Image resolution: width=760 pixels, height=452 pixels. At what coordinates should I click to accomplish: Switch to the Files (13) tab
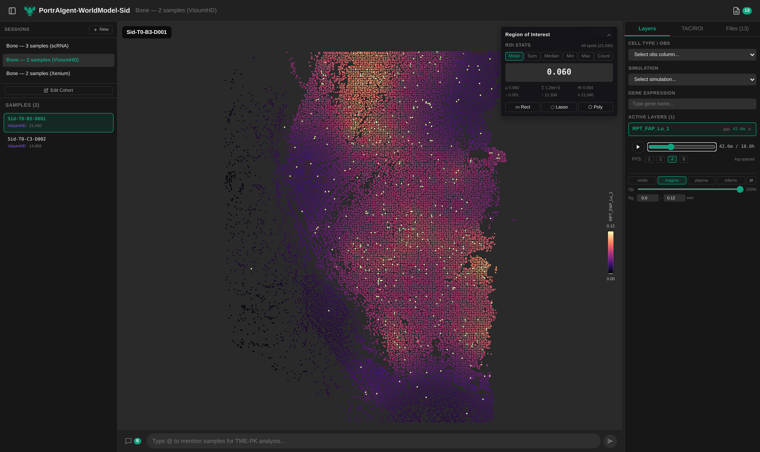click(x=737, y=29)
